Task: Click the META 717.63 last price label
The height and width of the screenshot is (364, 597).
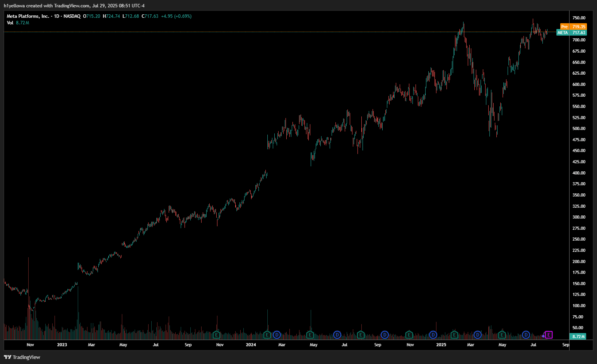Action: pos(571,32)
